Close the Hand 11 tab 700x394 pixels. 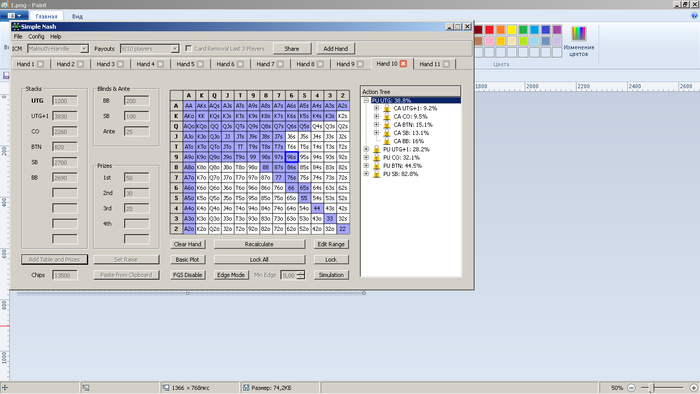(446, 64)
